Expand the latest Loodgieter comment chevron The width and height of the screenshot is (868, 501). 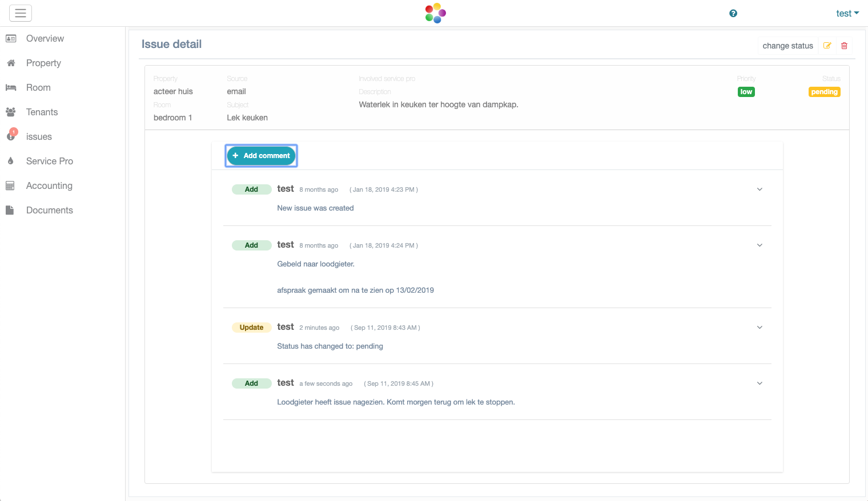pyautogui.click(x=759, y=383)
